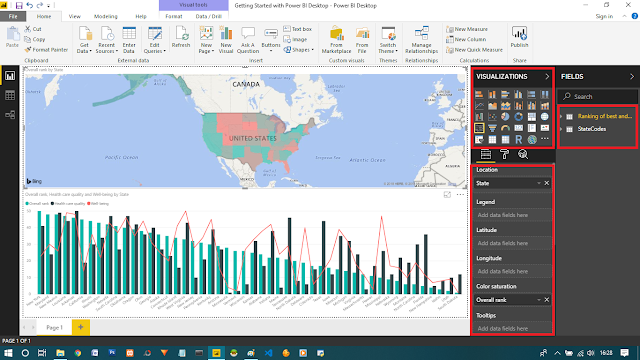This screenshot has height=360, width=640.
Task: Select the Map globe visualization
Action: (x=544, y=117)
